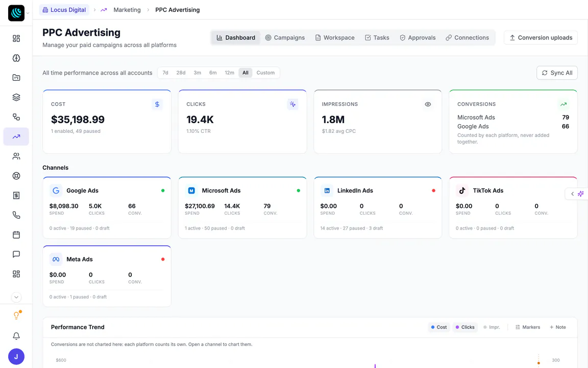
Task: Click the Google Ads green status dot
Action: click(x=163, y=190)
